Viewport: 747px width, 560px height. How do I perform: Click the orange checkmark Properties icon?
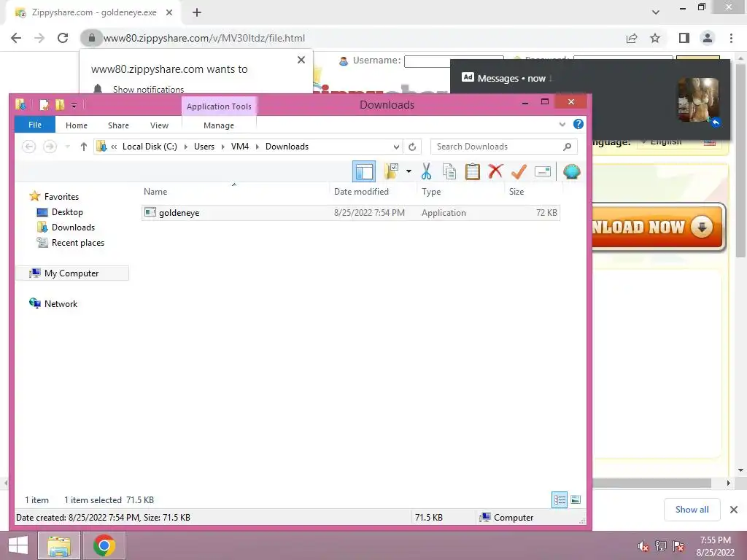point(519,171)
